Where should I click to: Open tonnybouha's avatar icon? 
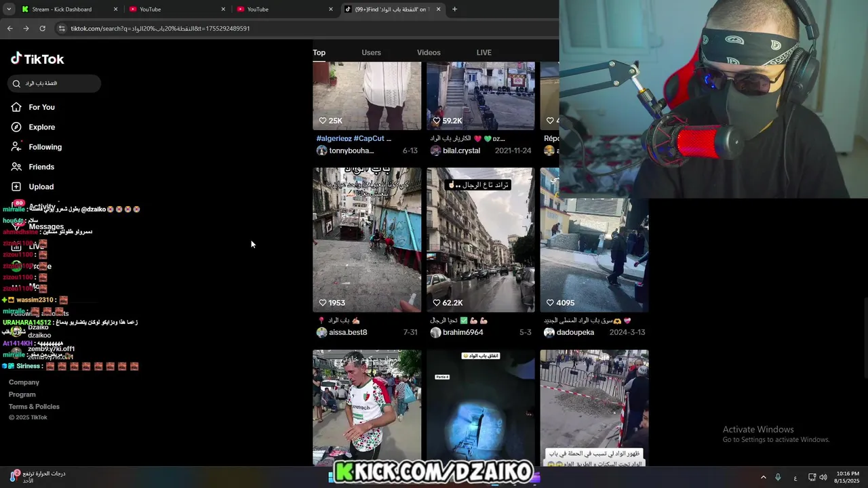click(321, 150)
